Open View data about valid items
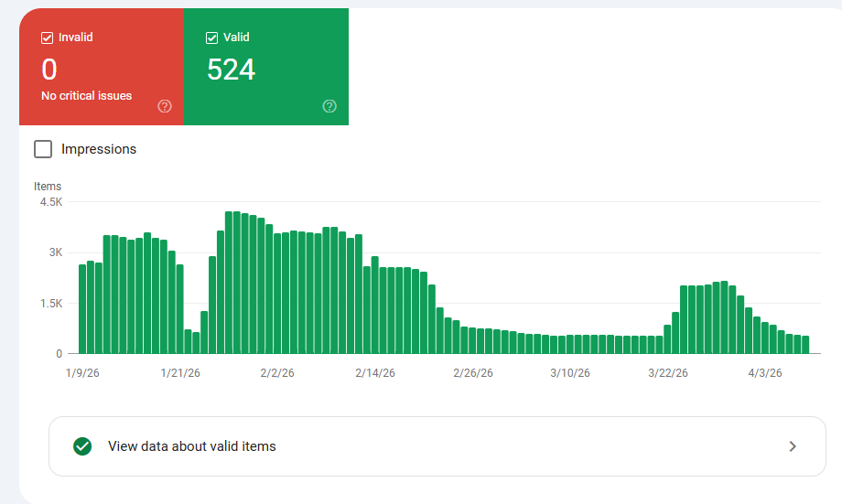Image resolution: width=842 pixels, height=504 pixels. pos(192,446)
